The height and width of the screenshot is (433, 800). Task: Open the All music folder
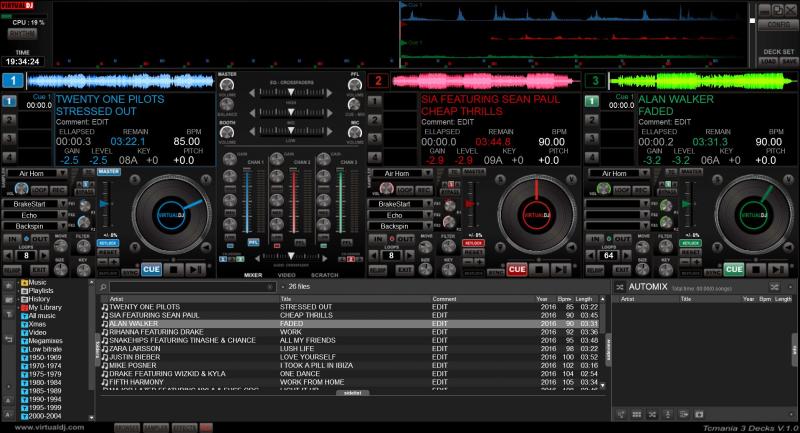(x=42, y=316)
